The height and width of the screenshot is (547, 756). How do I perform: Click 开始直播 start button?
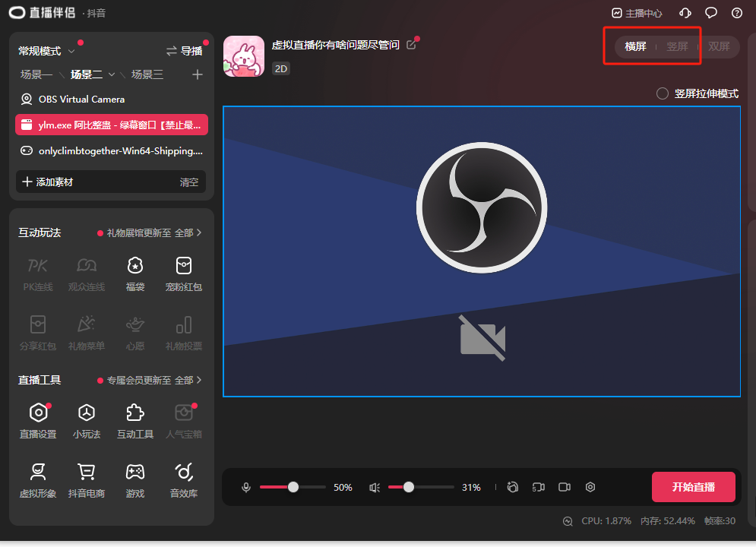(x=694, y=487)
